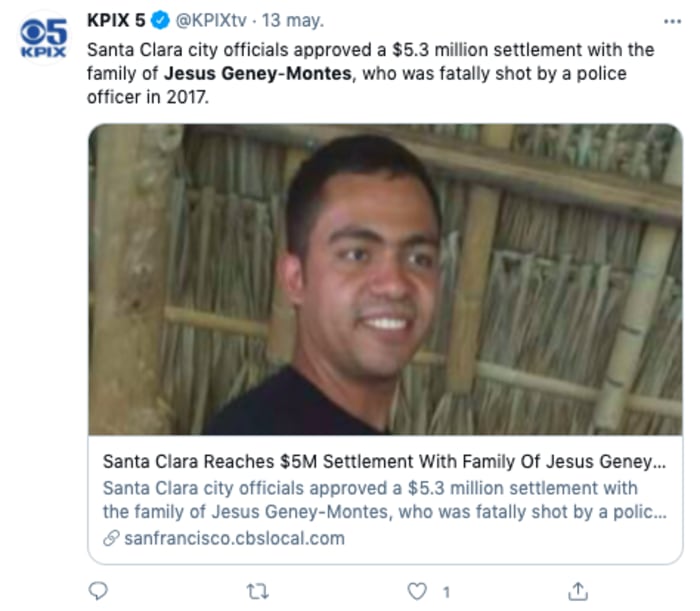Retweet the KPIX 5 post
The width and height of the screenshot is (700, 611).
(x=258, y=591)
